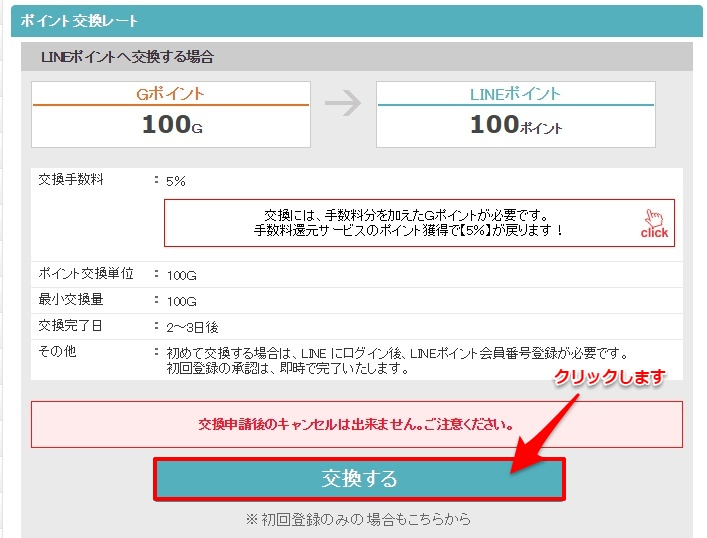
Task: Select the Gポイント 100G box
Action: (x=171, y=114)
